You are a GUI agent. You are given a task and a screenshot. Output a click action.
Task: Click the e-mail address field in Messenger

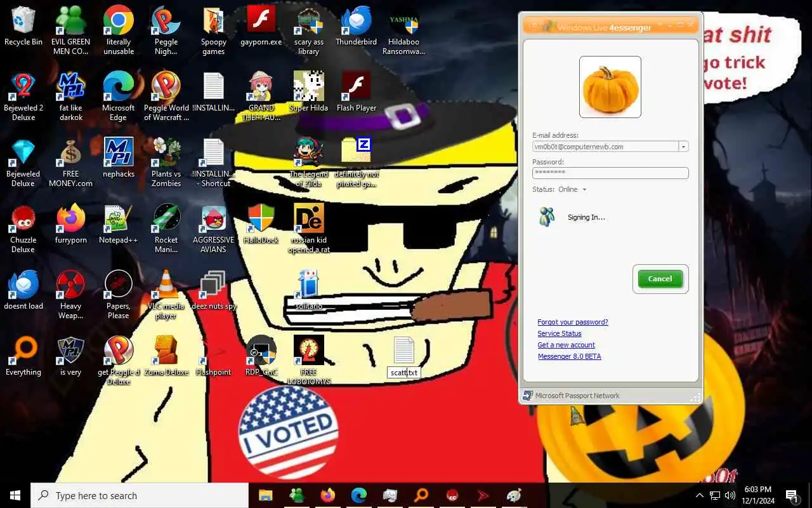click(x=605, y=147)
